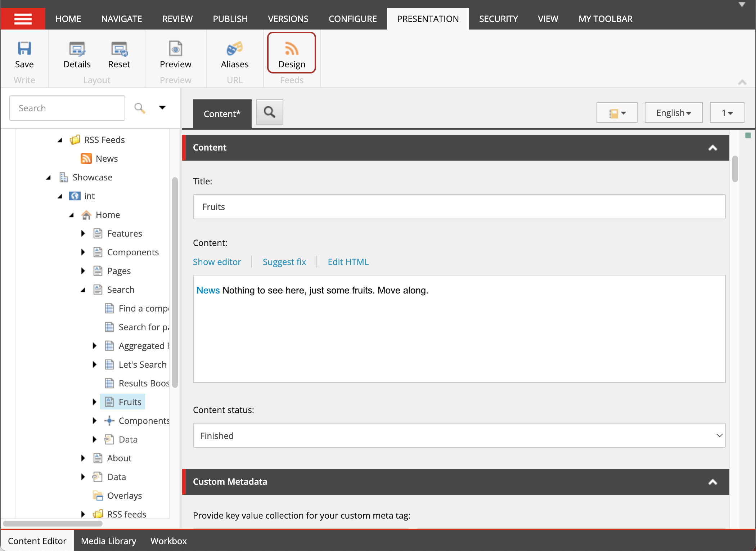Image resolution: width=756 pixels, height=551 pixels.
Task: Expand the About tree node
Action: tap(83, 458)
